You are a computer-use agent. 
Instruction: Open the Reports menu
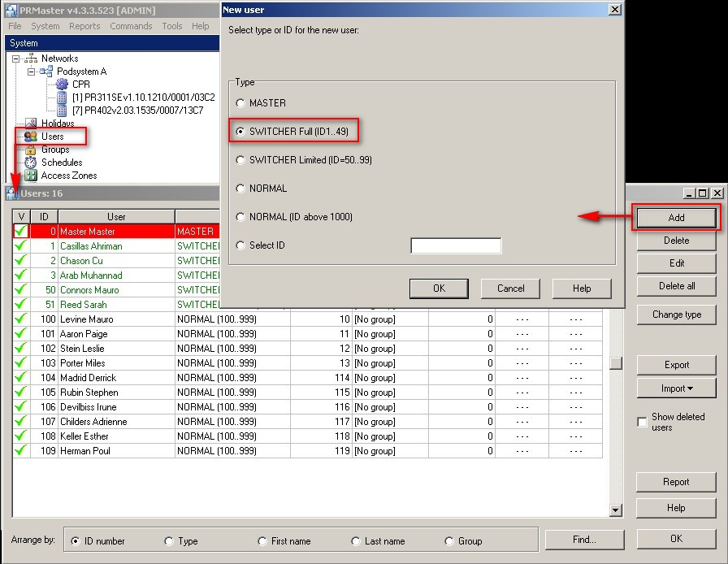(x=84, y=26)
